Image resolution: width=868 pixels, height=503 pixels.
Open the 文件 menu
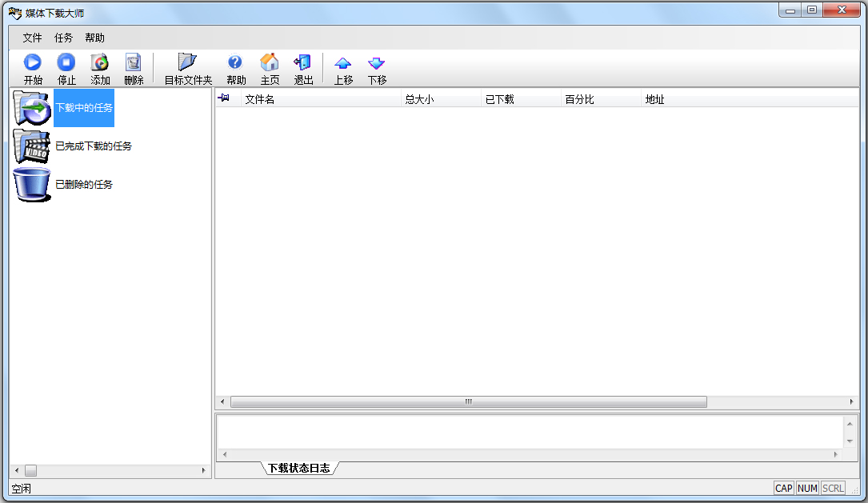pos(32,38)
